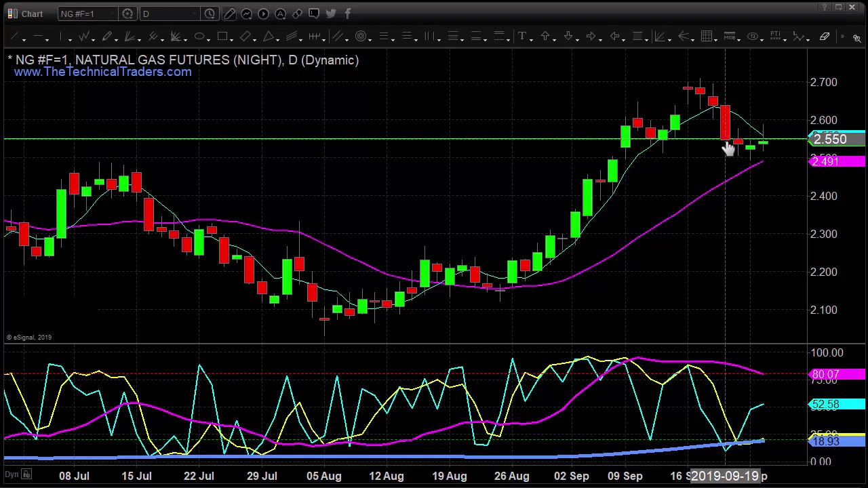The width and height of the screenshot is (868, 488).
Task: Select the right arrow marker tool
Action: tap(591, 37)
